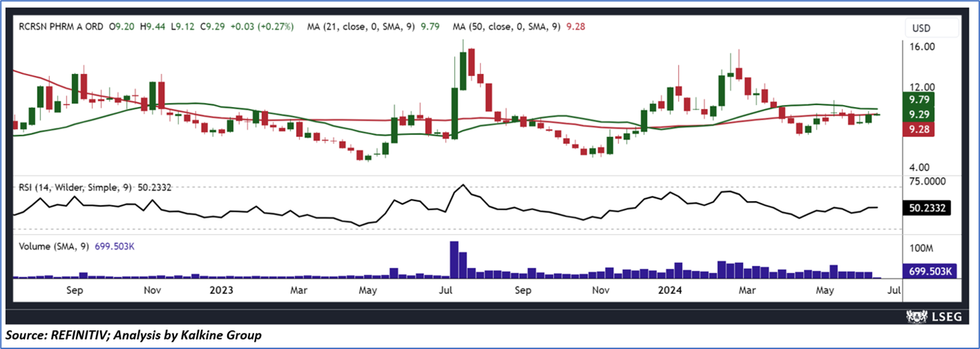Click the 2024 year label on time axis
Viewport: 980px width, 349px height.
tap(670, 290)
